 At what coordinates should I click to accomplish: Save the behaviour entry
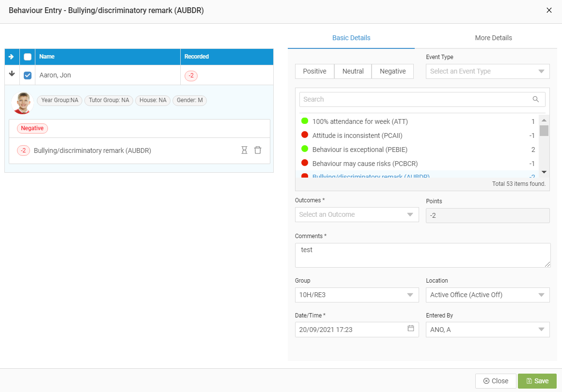537,381
